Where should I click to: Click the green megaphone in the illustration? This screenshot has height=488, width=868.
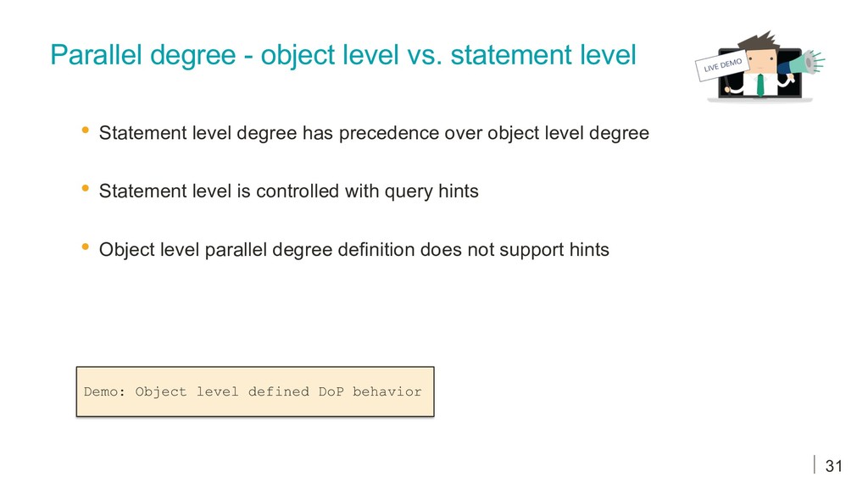tap(806, 63)
